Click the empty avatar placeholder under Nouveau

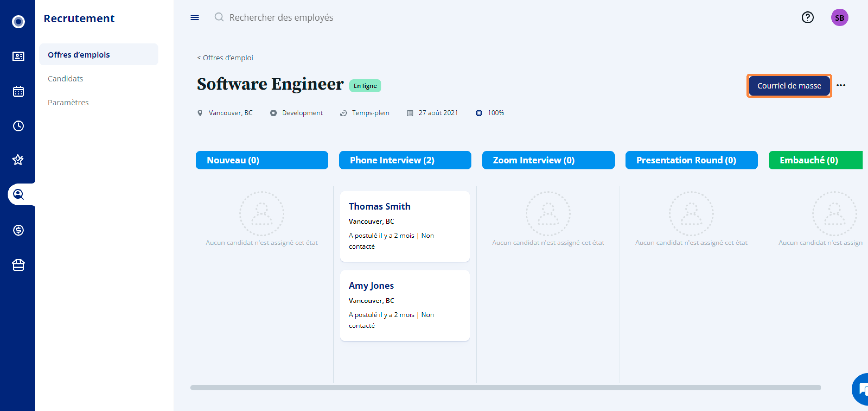click(x=261, y=213)
